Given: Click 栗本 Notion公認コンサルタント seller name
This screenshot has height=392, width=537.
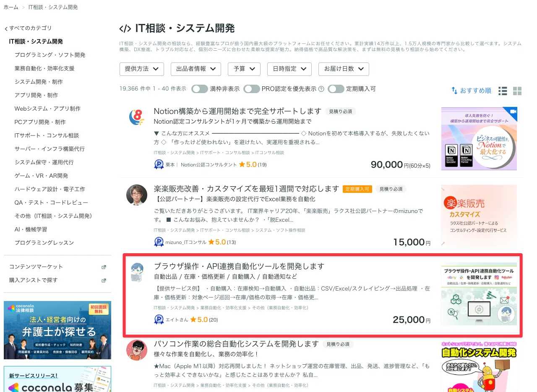Looking at the screenshot, I should click(x=201, y=165).
